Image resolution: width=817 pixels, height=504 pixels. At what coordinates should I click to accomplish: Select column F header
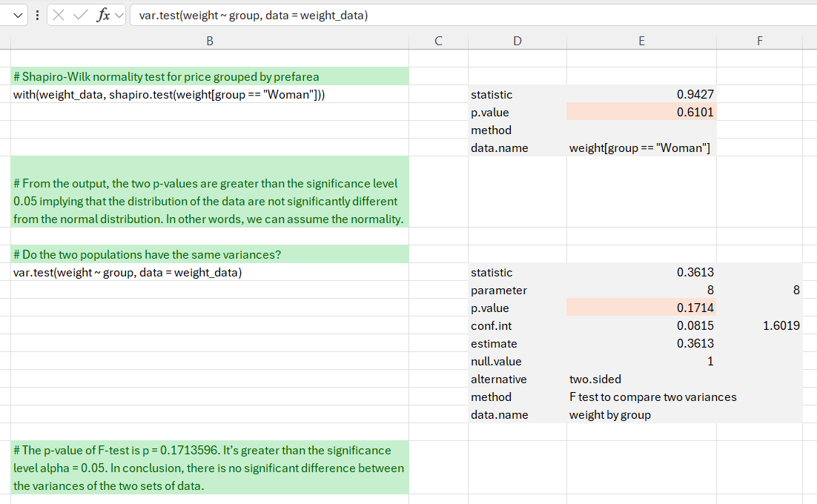point(759,42)
